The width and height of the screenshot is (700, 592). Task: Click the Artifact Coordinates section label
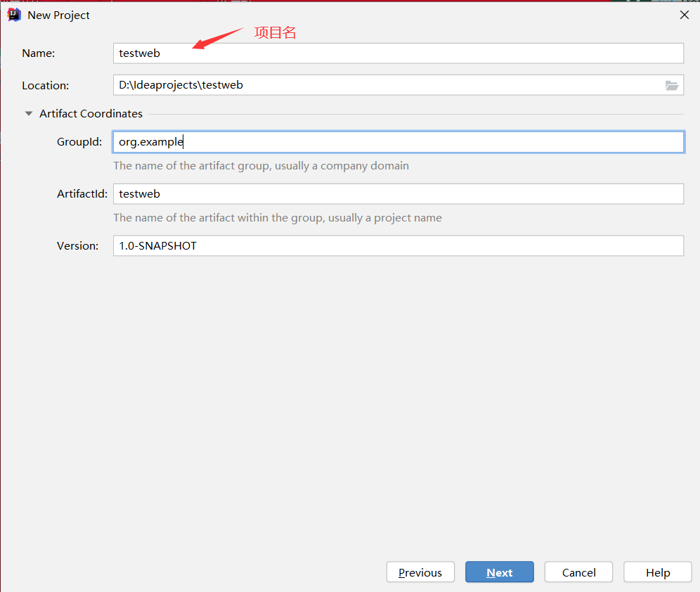tap(91, 113)
